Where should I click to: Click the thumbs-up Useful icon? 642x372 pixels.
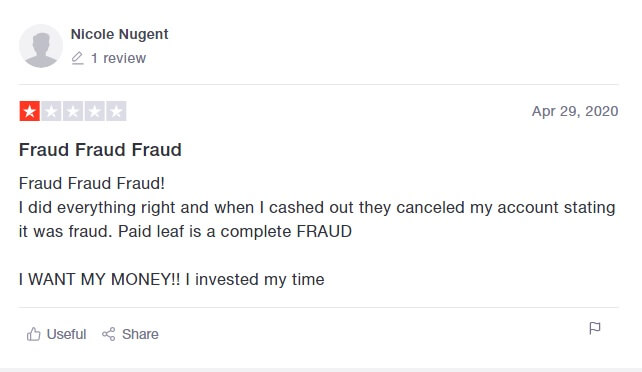click(34, 334)
